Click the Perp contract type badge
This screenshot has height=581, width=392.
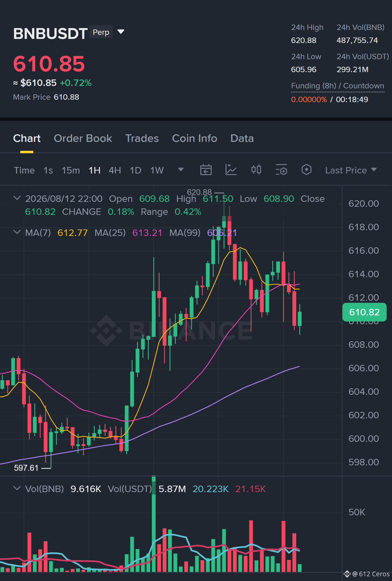click(101, 32)
